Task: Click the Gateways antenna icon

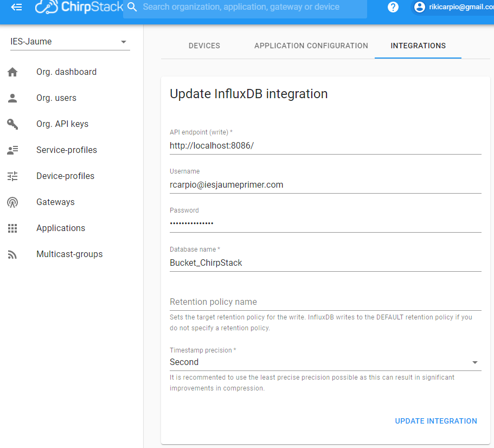Action: coord(12,202)
